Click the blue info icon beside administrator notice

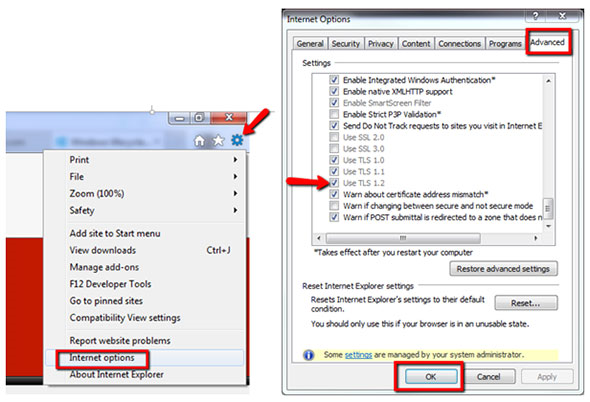309,355
